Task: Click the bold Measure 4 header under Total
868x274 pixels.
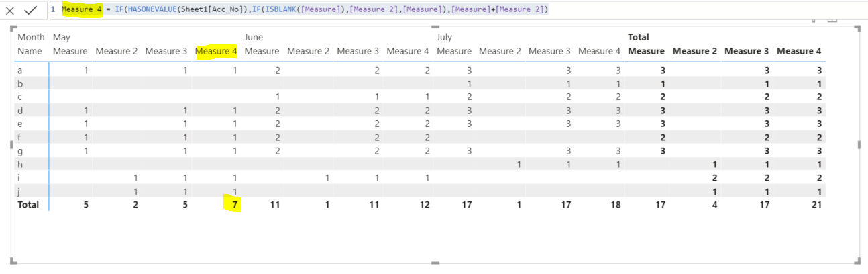Action: (799, 51)
